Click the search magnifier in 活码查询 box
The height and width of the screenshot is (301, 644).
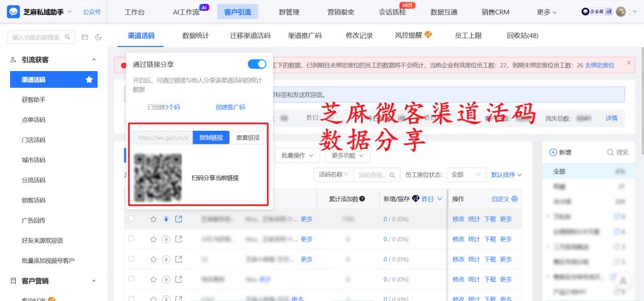click(x=392, y=175)
